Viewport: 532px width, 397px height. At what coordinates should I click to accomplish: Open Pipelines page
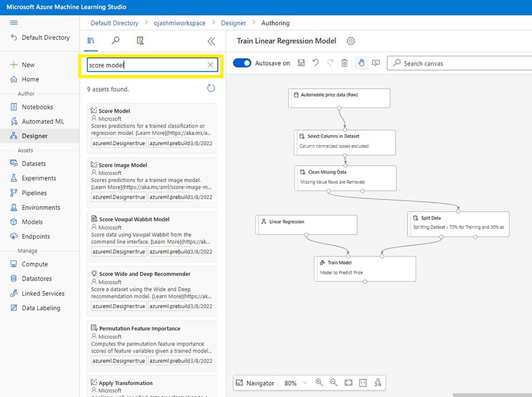[x=29, y=193]
